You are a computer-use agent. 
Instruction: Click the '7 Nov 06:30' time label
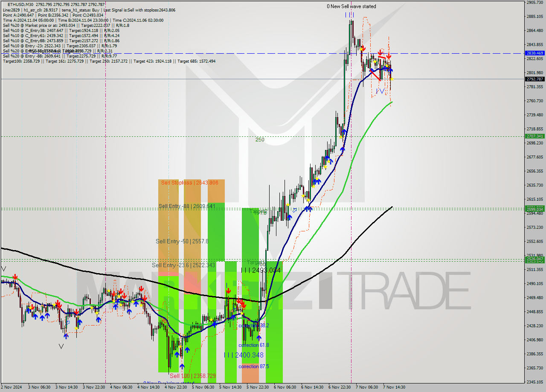click(366, 387)
